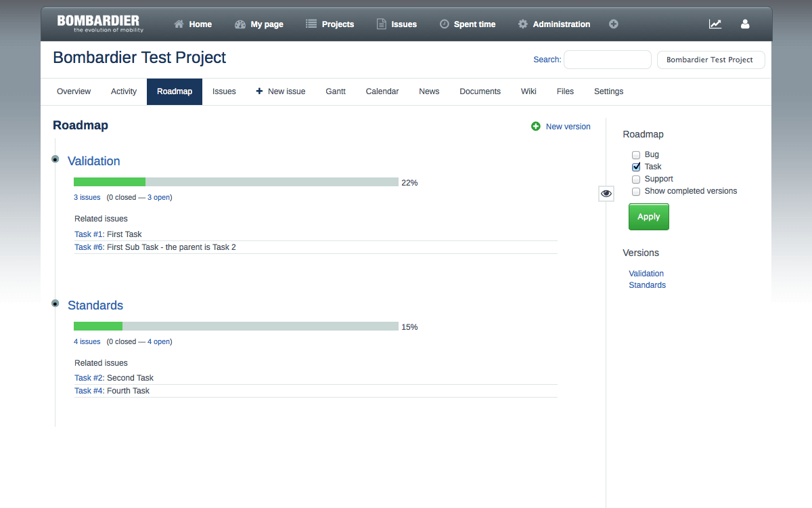Click the plus circle icon in top bar
This screenshot has height=508, width=812.
click(614, 24)
